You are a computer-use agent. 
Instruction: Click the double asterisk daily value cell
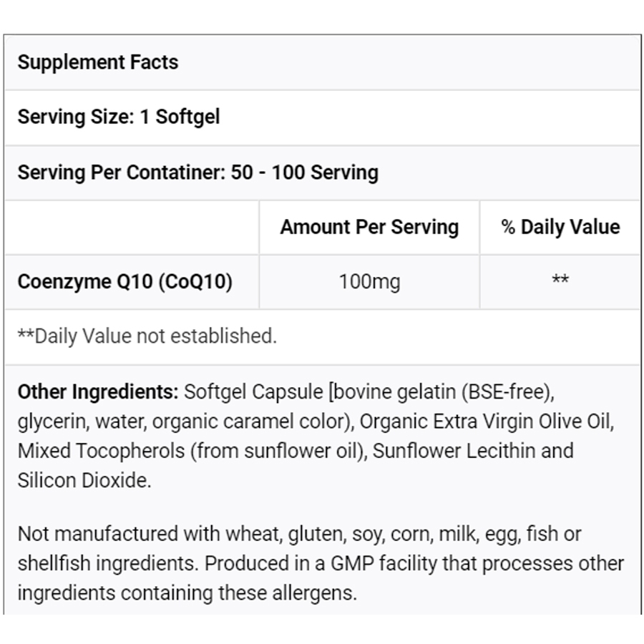coord(560,281)
